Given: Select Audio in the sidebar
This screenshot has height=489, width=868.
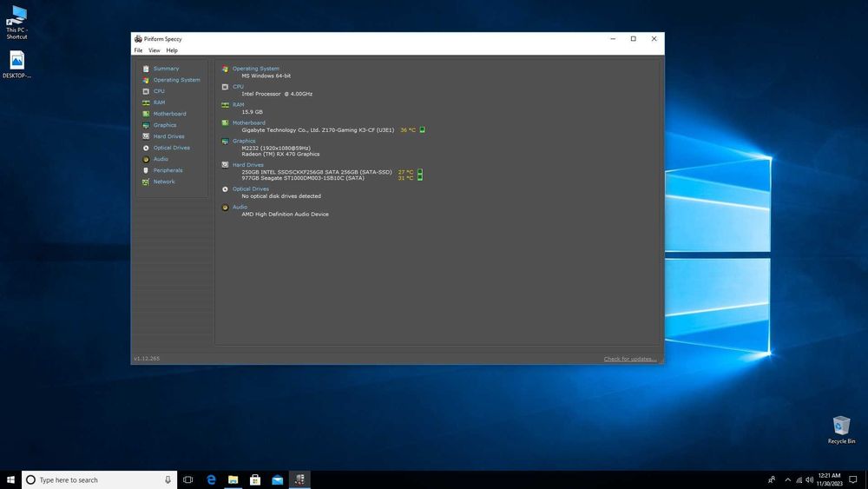Looking at the screenshot, I should tap(161, 159).
